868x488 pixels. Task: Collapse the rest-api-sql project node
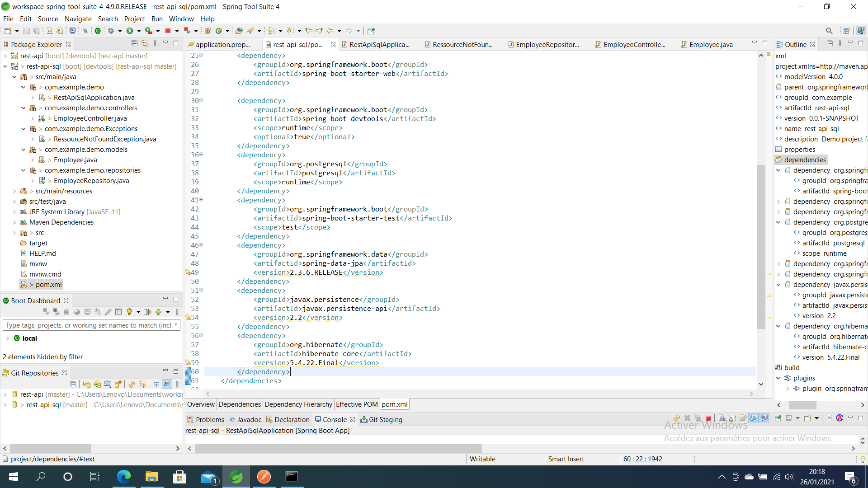[5, 66]
